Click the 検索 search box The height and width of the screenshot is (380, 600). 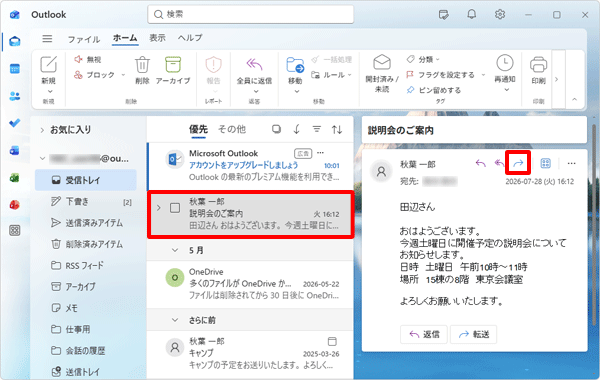(x=251, y=15)
